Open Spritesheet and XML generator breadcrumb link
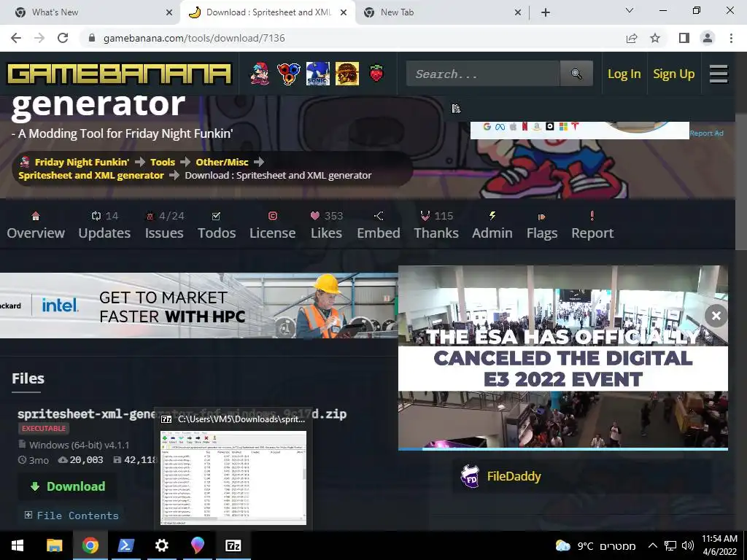Viewport: 747px width, 560px height. pos(91,175)
